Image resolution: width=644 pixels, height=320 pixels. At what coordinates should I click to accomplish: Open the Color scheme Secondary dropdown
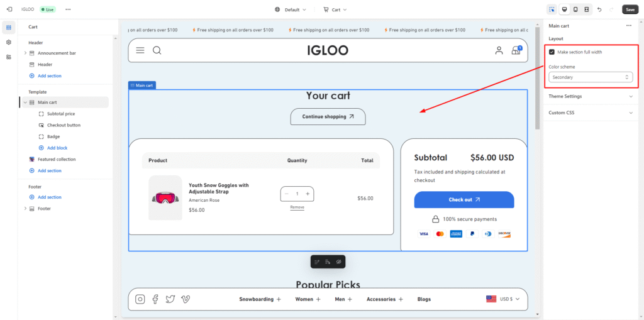click(590, 77)
